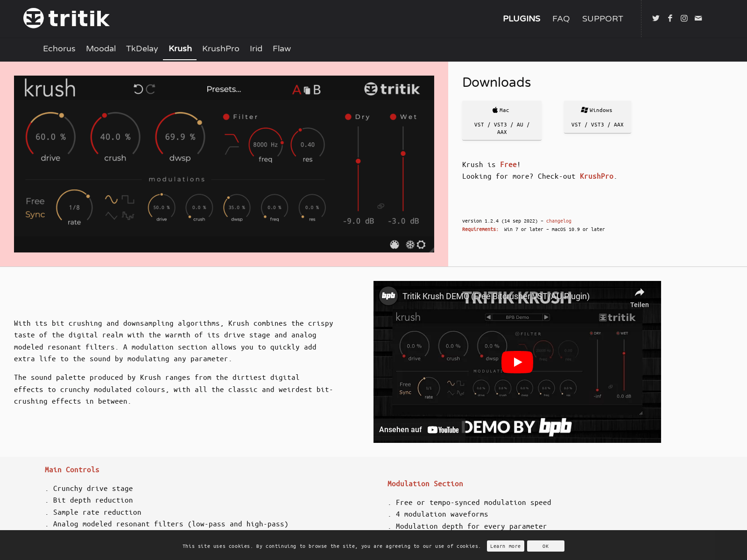Switch to Irid plugin tab
The image size is (747, 560).
point(256,49)
